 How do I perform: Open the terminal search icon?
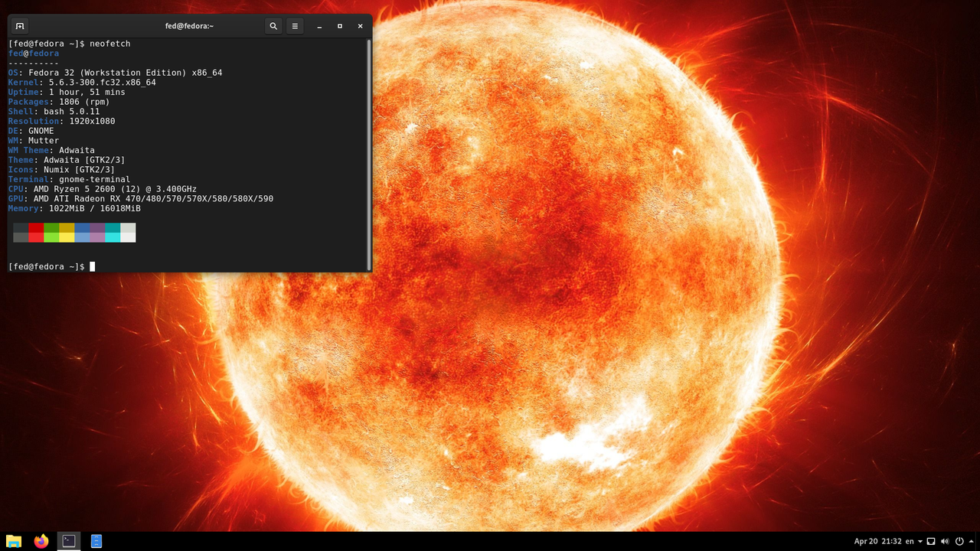(273, 26)
